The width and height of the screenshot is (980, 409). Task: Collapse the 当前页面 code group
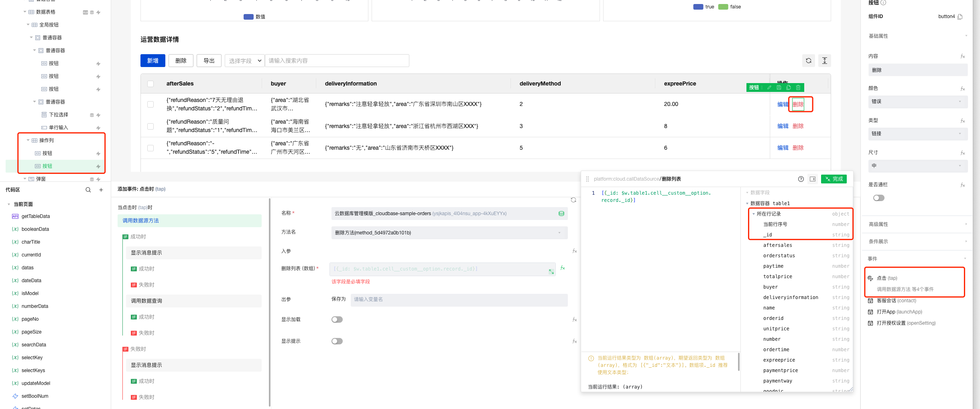click(9, 204)
